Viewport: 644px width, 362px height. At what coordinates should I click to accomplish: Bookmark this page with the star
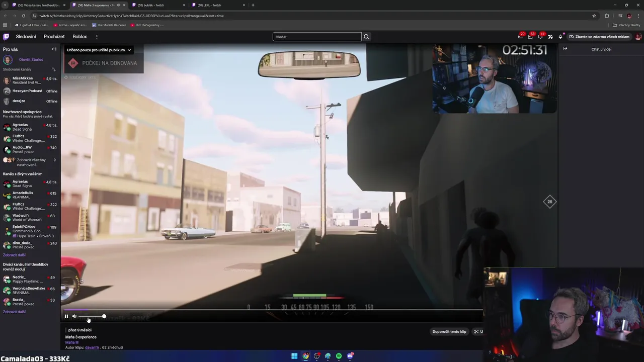pos(594,16)
